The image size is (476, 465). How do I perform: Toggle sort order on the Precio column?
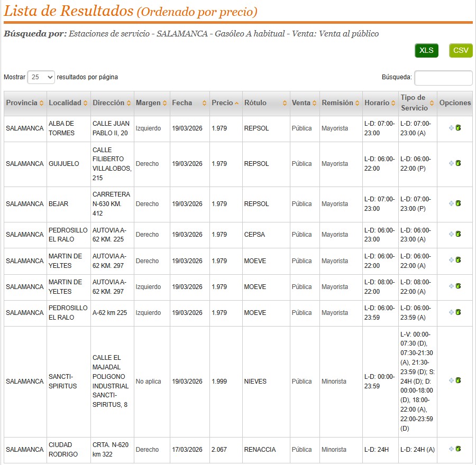coord(236,103)
